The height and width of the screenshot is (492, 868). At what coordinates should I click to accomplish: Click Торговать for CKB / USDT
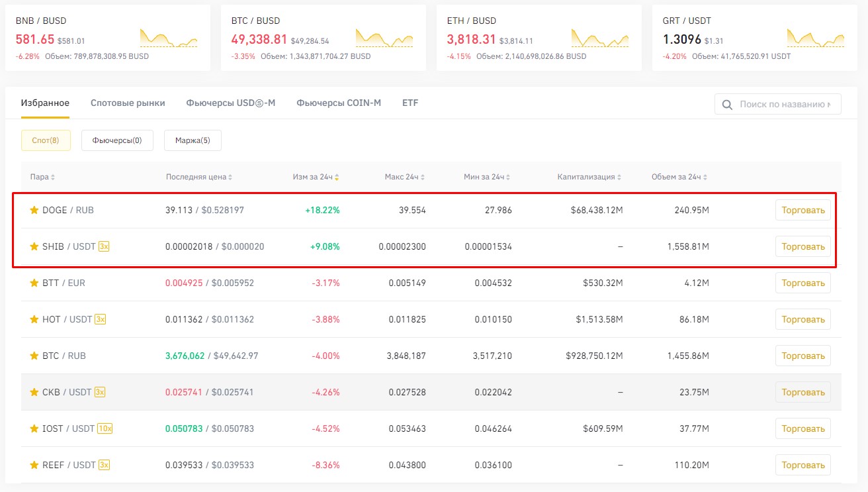(x=803, y=392)
